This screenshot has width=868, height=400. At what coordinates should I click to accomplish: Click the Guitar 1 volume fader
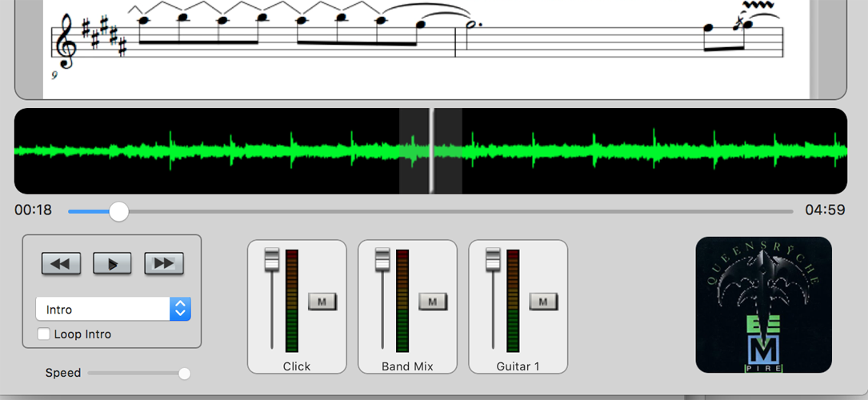coord(493,258)
